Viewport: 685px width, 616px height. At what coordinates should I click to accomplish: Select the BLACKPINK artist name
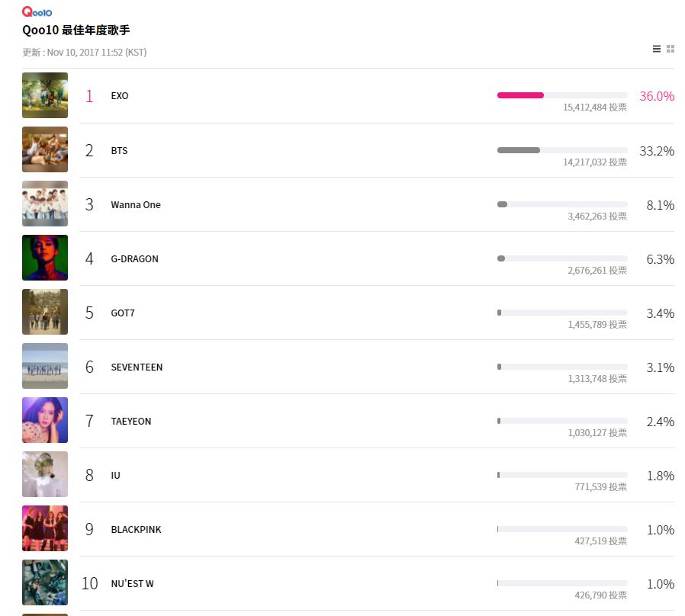(x=137, y=530)
